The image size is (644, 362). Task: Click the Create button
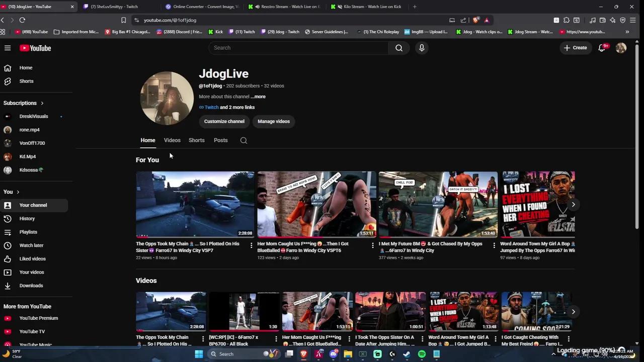coord(575,48)
